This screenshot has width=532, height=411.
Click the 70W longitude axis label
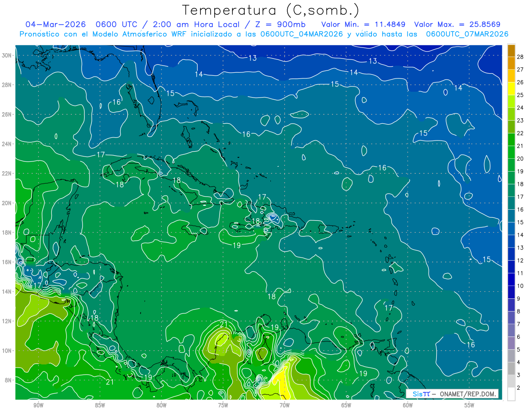pos(285,405)
